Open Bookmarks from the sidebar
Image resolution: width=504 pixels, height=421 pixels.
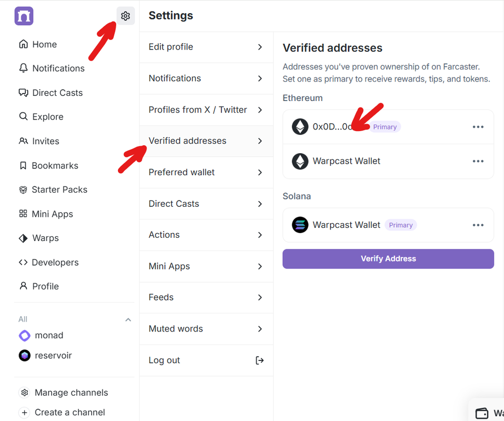(x=55, y=165)
